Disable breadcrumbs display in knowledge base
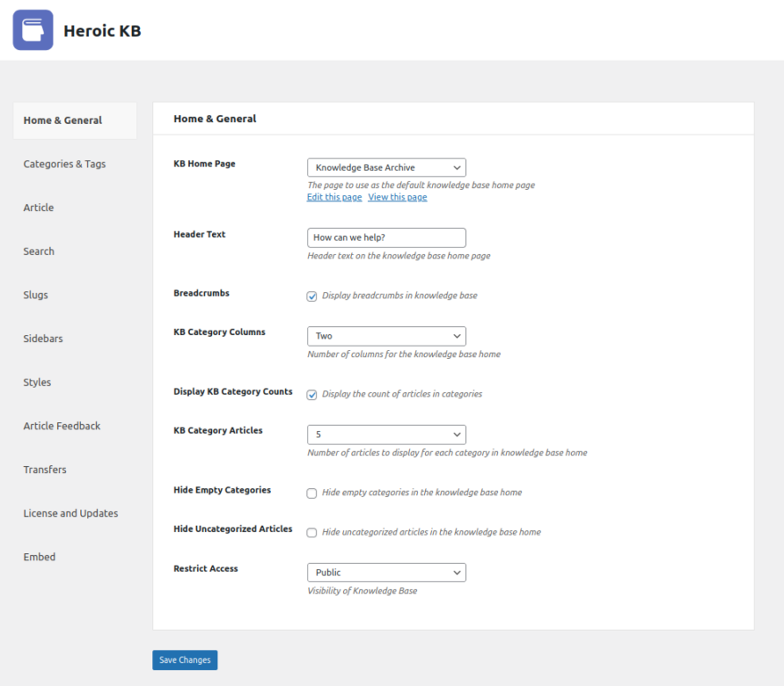This screenshot has width=784, height=686. tap(312, 296)
